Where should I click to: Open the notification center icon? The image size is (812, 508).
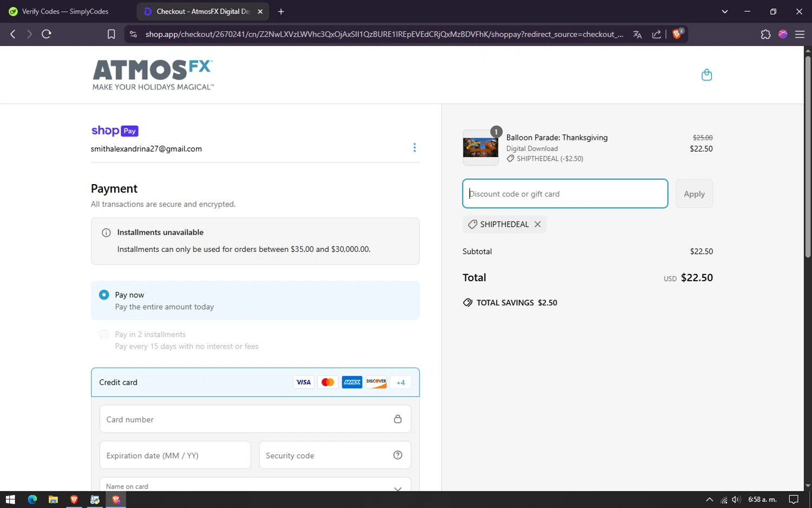point(794,499)
